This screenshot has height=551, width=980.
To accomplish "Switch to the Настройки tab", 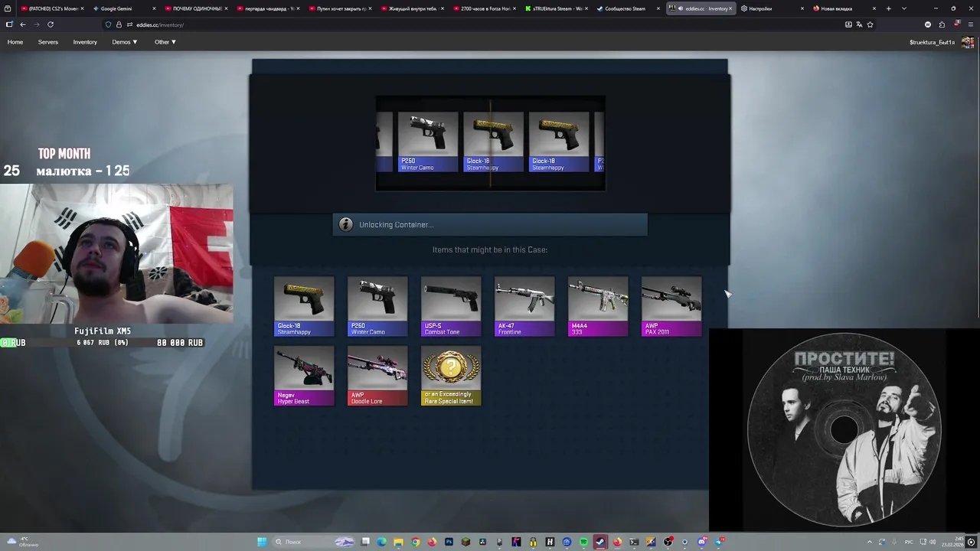I will (772, 8).
